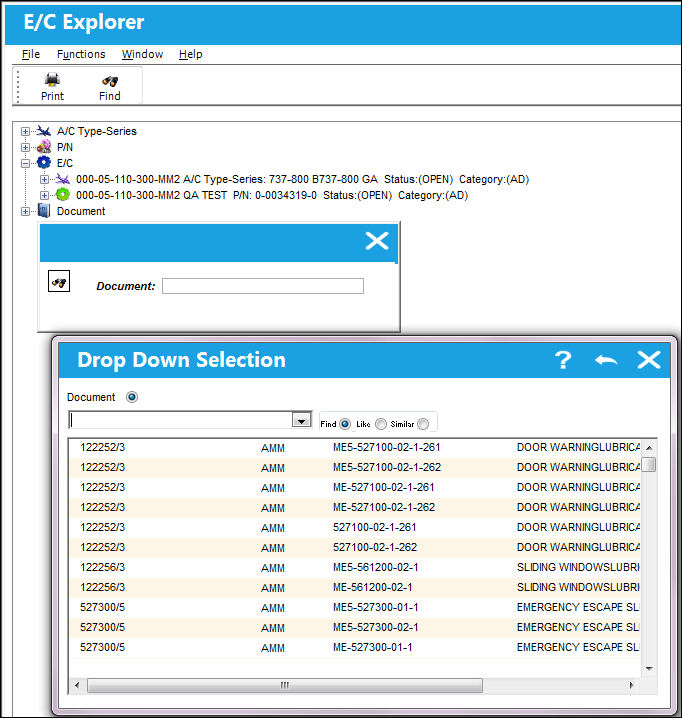Viewport: 682px width, 718px height.
Task: Click the purple plane icon of 737-800 row
Action: pos(63,179)
